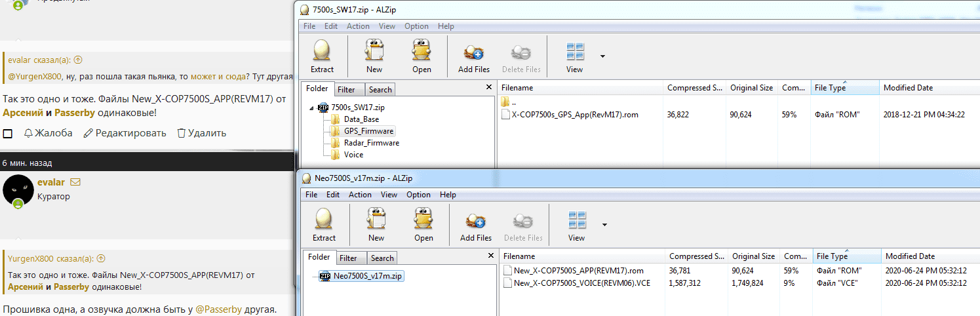The image size is (980, 316).
Task: Click New in Neo7500S_v17m.zip window
Action: [x=376, y=225]
